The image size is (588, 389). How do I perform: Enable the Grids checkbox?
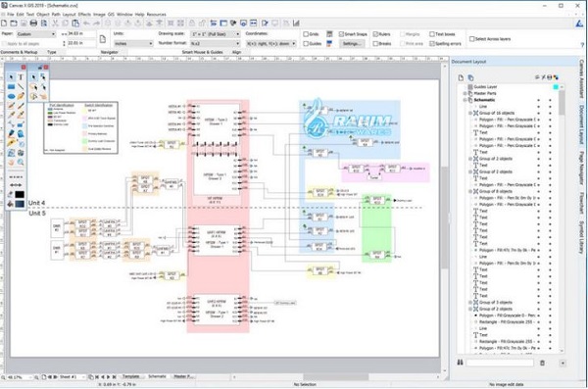point(306,34)
